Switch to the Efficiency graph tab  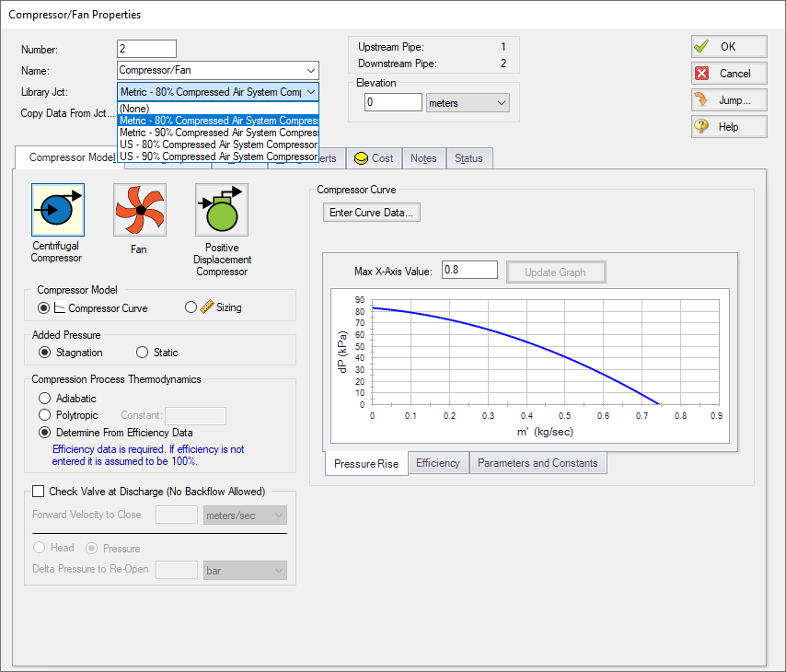[437, 463]
